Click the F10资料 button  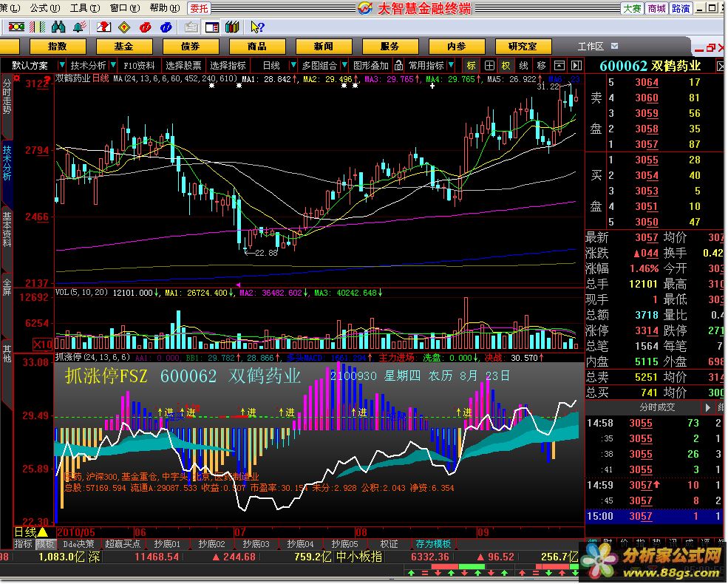(139, 66)
